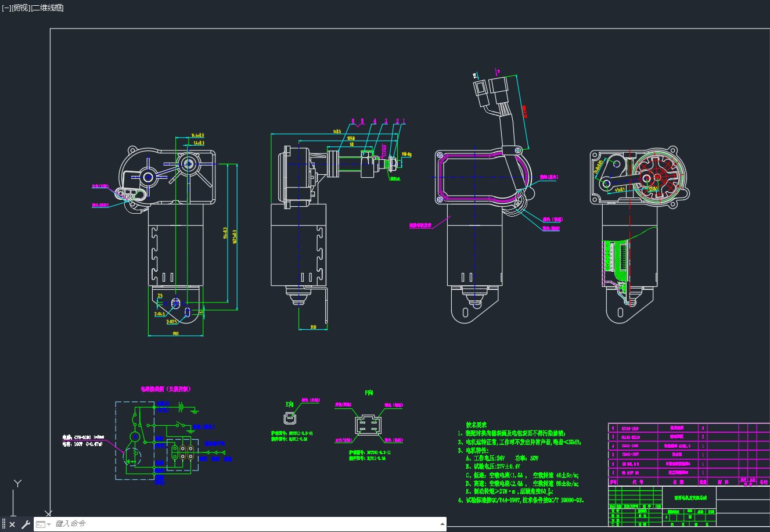The width and height of the screenshot is (770, 532).
Task: Select the noise limit 55dB requirement line
Action: coord(519,442)
